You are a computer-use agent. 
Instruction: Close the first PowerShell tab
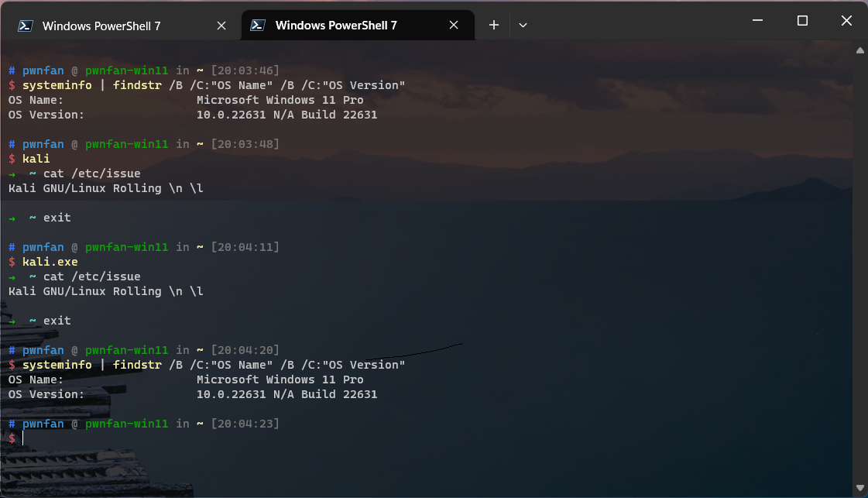coord(221,26)
